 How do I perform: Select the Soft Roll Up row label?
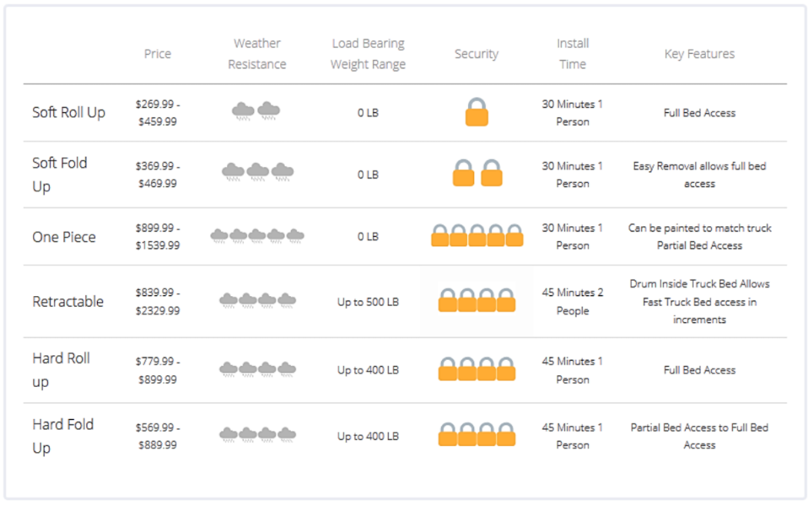click(x=69, y=112)
